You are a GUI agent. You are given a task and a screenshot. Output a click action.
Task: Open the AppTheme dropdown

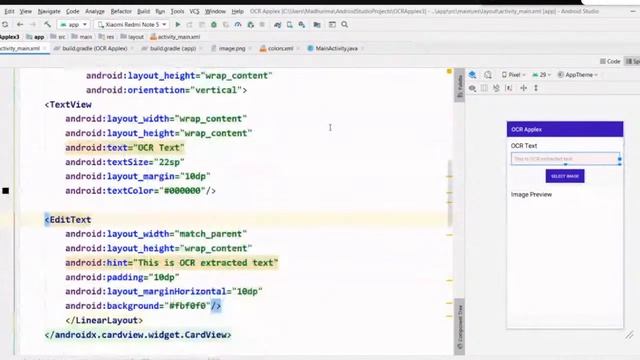point(578,75)
